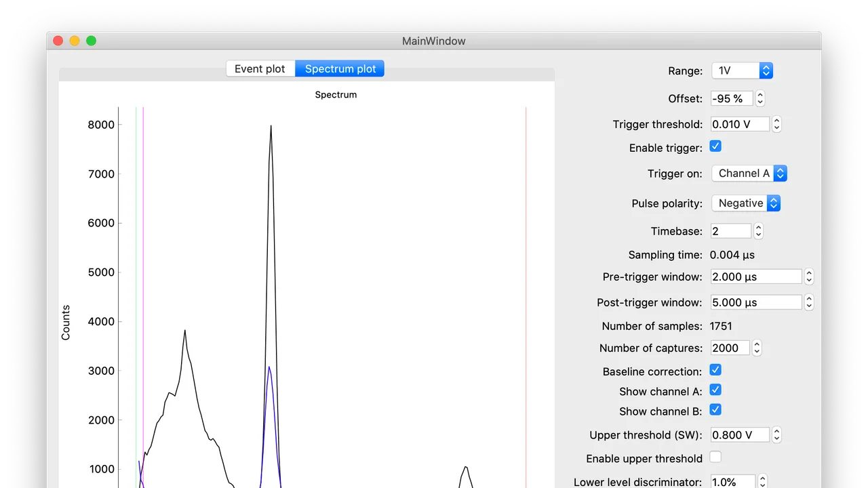This screenshot has width=868, height=488.
Task: Select the Spectrum plot tab
Action: coord(340,68)
